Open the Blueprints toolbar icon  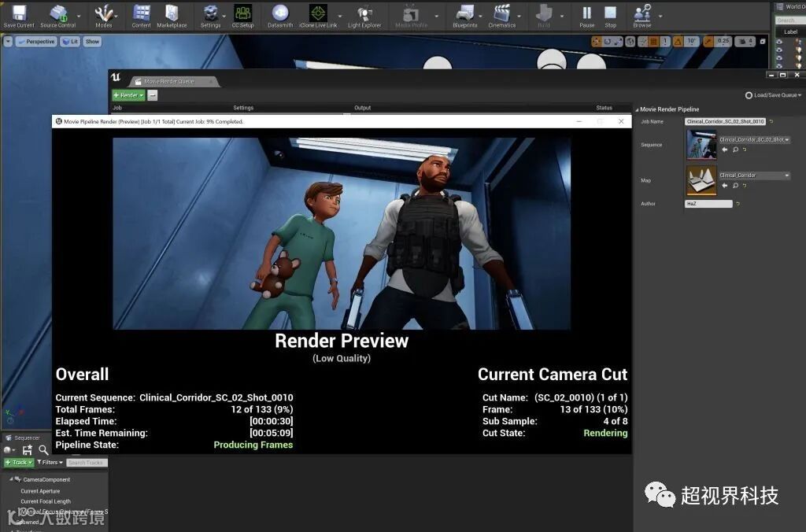[465, 17]
